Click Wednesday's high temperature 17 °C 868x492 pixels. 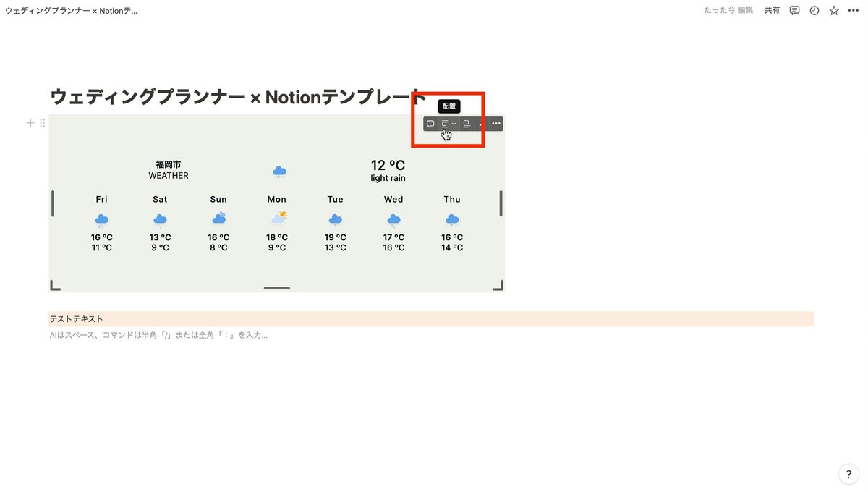(x=393, y=237)
